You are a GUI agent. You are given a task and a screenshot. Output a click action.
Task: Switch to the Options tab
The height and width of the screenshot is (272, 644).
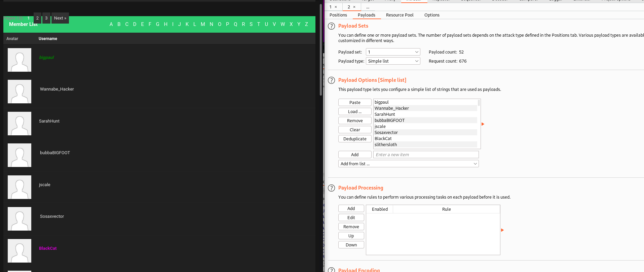click(x=431, y=15)
